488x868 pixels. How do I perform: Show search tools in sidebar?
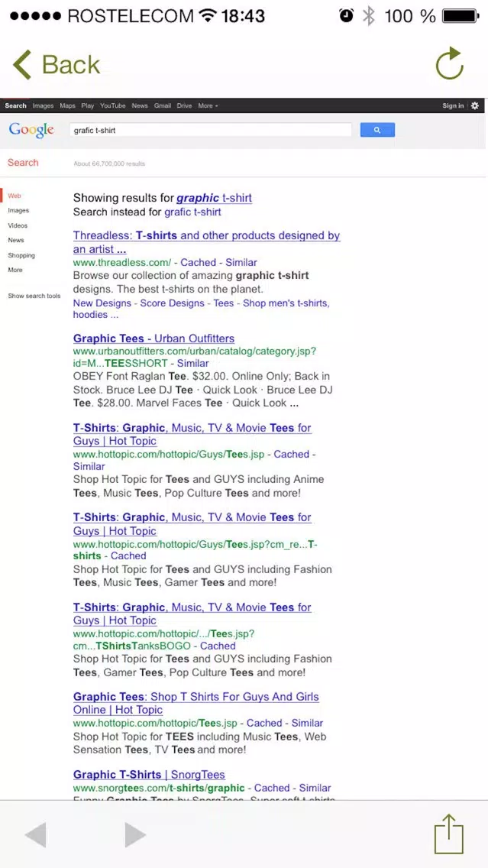[34, 296]
